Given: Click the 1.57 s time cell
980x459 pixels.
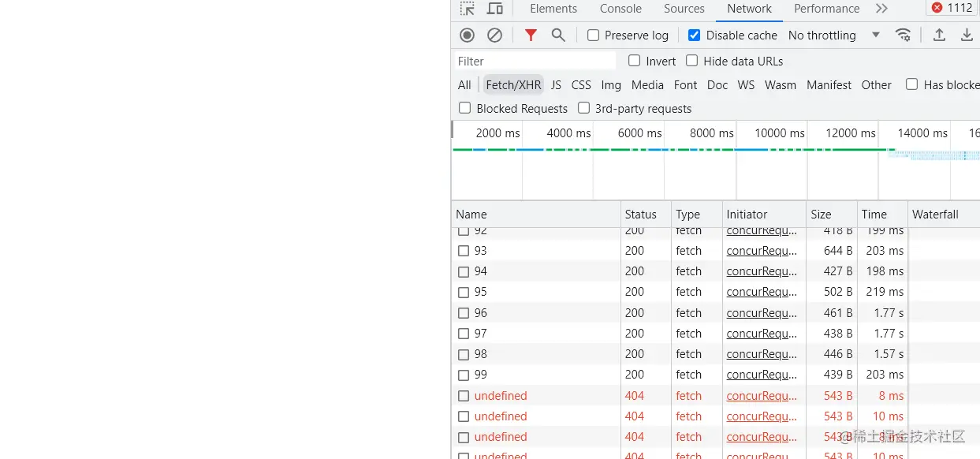Looking at the screenshot, I should (x=889, y=354).
